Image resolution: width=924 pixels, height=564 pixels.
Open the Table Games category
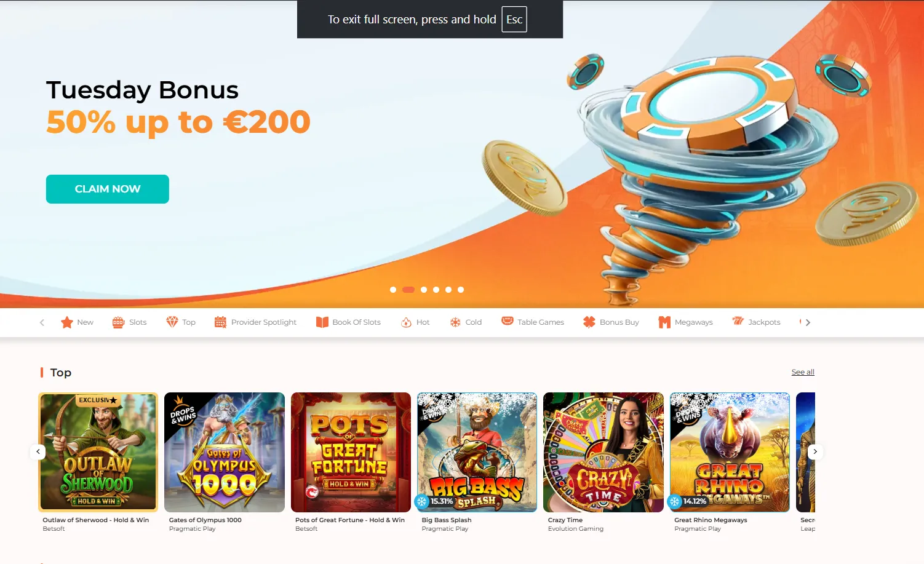tap(533, 322)
